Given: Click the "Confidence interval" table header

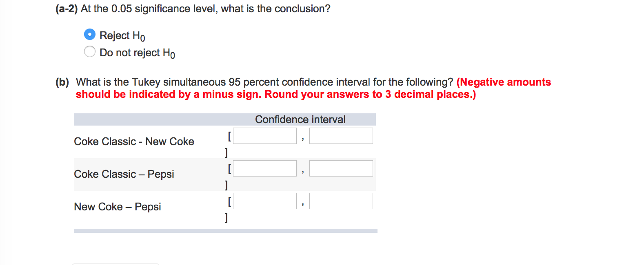Looking at the screenshot, I should tap(300, 119).
